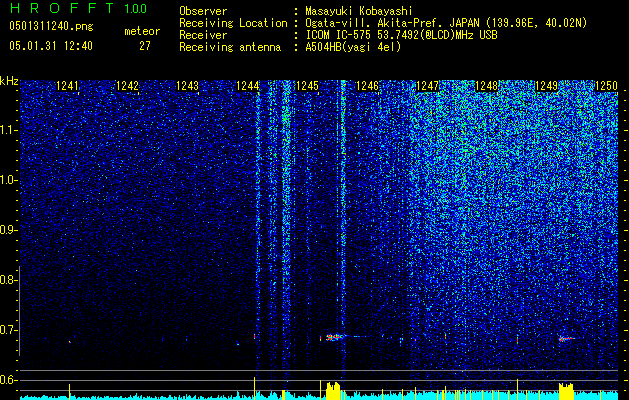Image resolution: width=629 pixels, height=400 pixels.
Task: Click the 0.7 kHz axis label
Action: tap(8, 330)
